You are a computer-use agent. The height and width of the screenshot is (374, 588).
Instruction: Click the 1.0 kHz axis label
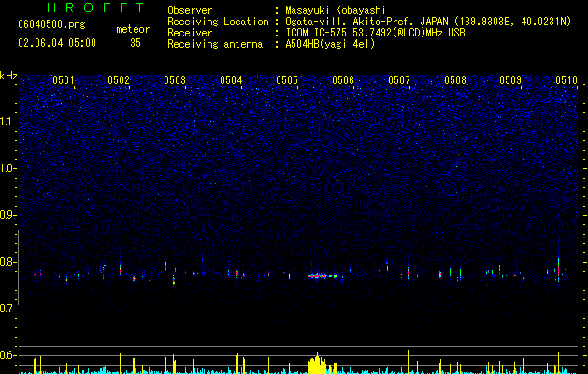click(8, 168)
